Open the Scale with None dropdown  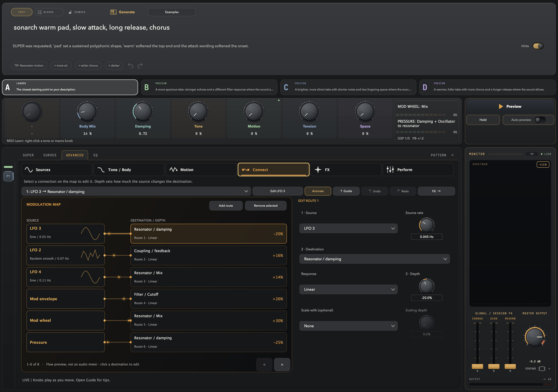point(348,326)
